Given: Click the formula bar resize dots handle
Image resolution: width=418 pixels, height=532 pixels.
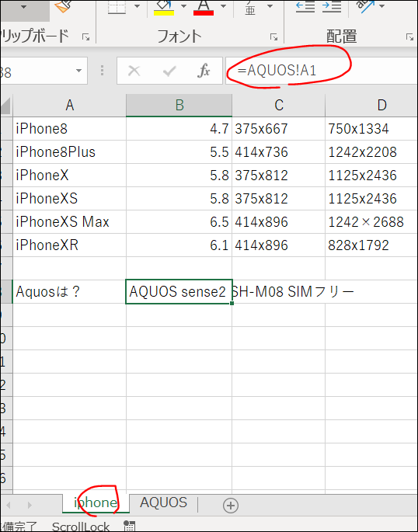Looking at the screenshot, I should (x=102, y=71).
